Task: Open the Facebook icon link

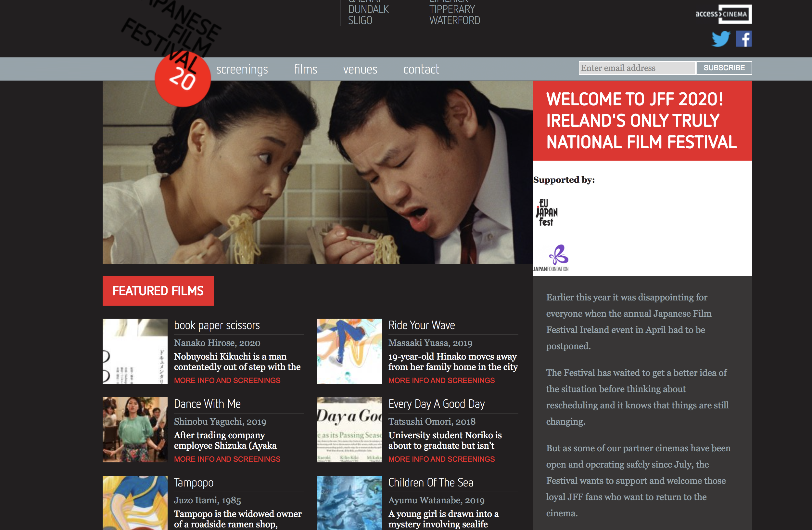Action: [x=744, y=39]
